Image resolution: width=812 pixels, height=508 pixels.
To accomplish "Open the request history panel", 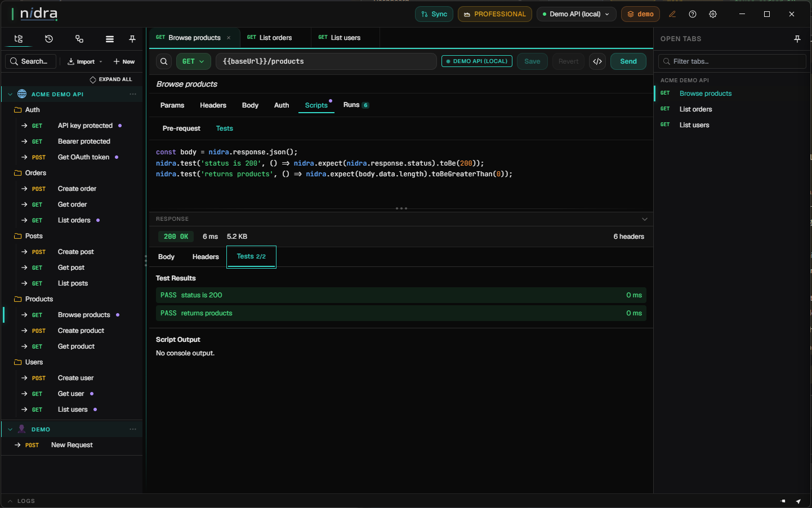I will [49, 39].
